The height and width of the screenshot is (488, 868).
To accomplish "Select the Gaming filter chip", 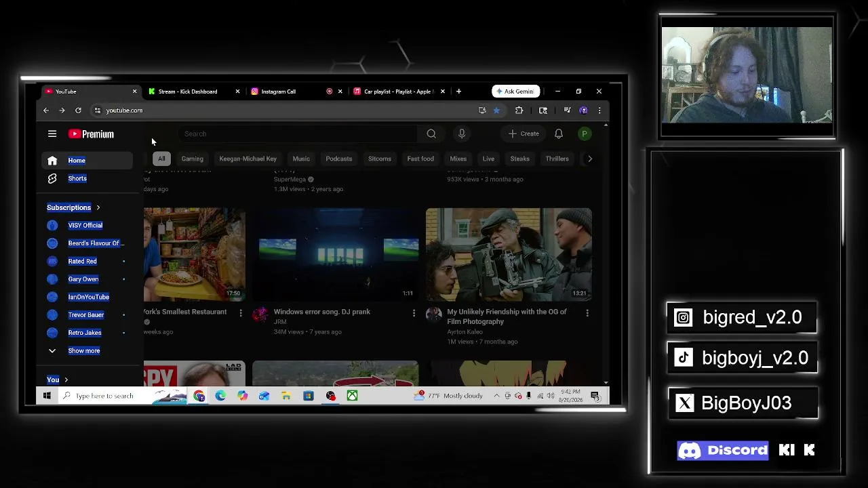I will [192, 159].
